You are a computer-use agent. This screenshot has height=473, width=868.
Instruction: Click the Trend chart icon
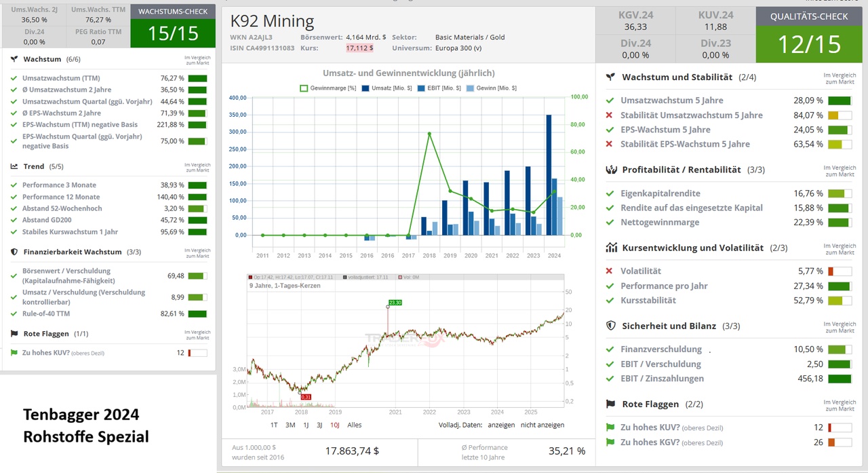coord(14,166)
